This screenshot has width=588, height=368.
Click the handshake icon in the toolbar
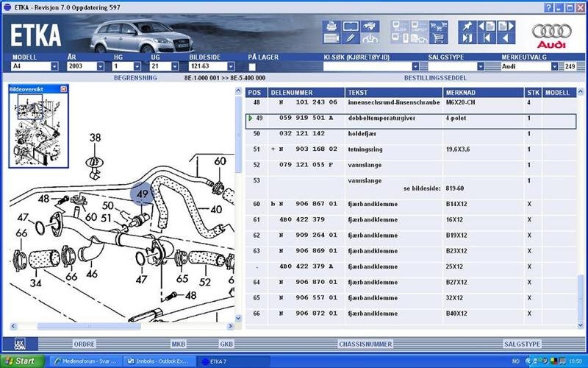[x=370, y=25]
